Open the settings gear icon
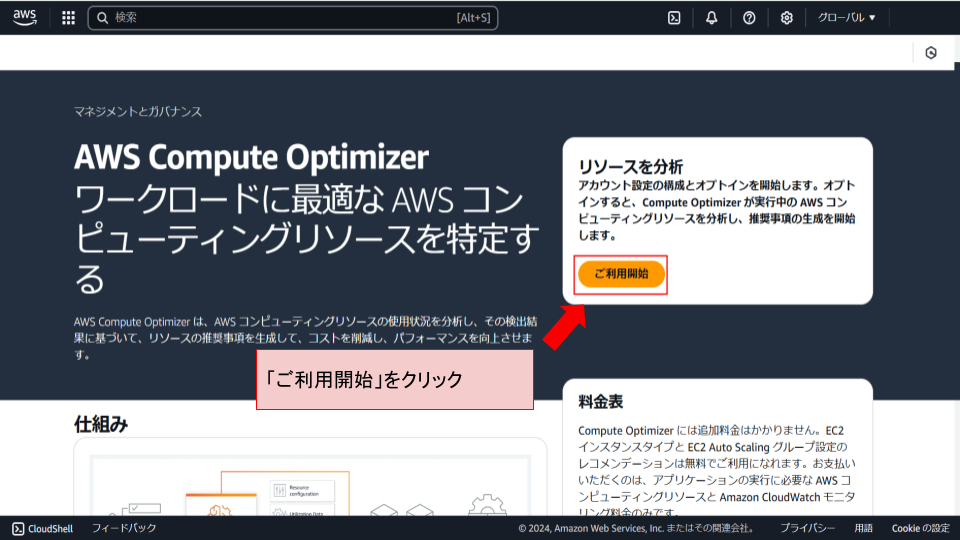Image resolution: width=960 pixels, height=540 pixels. point(787,18)
